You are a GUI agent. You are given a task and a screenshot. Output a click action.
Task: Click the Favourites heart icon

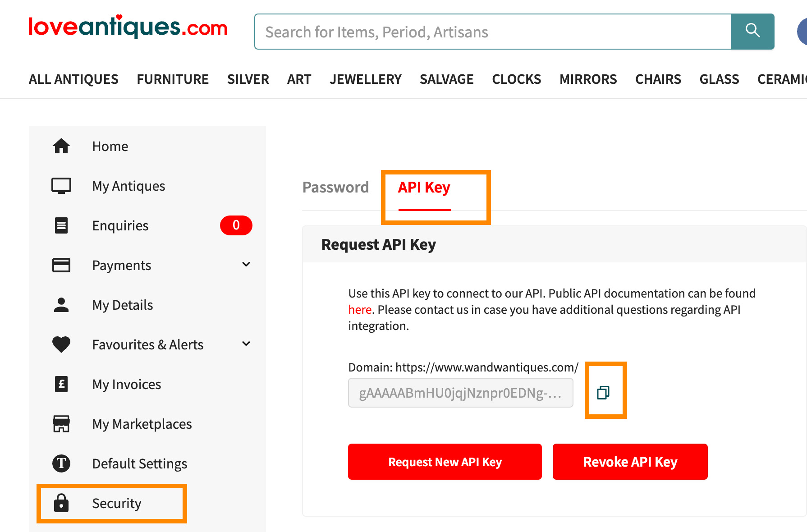(x=61, y=344)
